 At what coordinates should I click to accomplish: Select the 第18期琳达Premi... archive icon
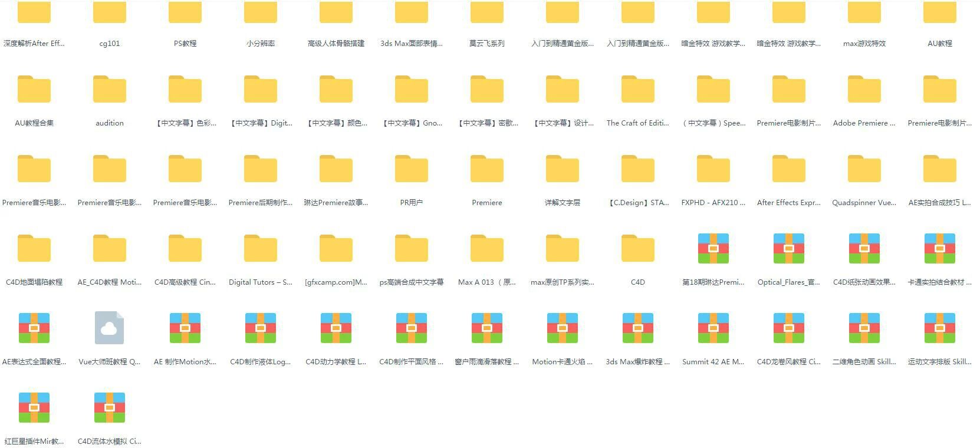click(713, 248)
